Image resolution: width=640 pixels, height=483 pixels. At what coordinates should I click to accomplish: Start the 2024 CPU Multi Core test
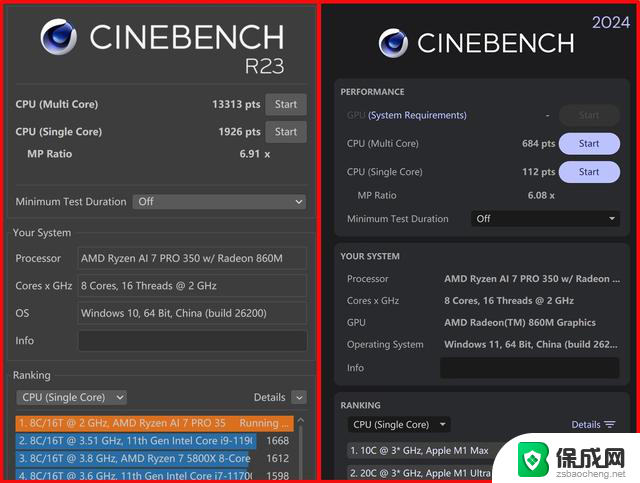(x=589, y=144)
